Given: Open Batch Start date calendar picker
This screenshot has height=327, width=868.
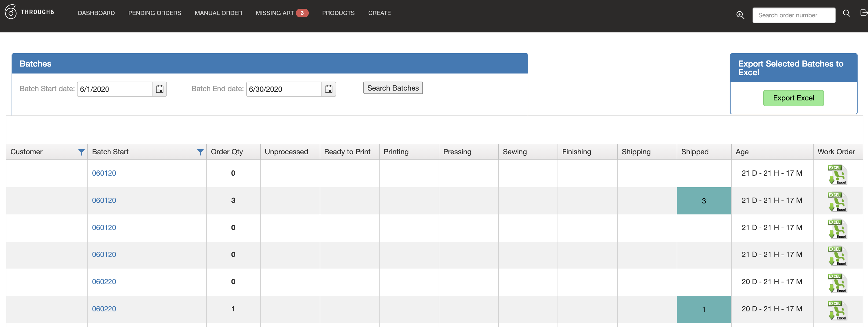Looking at the screenshot, I should 159,89.
